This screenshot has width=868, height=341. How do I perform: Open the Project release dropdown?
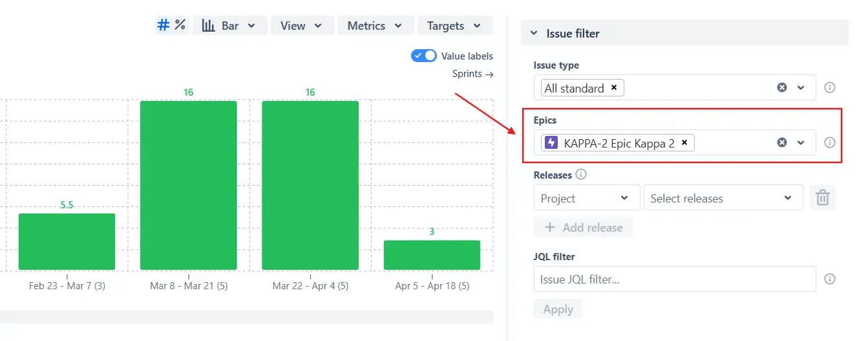point(586,198)
